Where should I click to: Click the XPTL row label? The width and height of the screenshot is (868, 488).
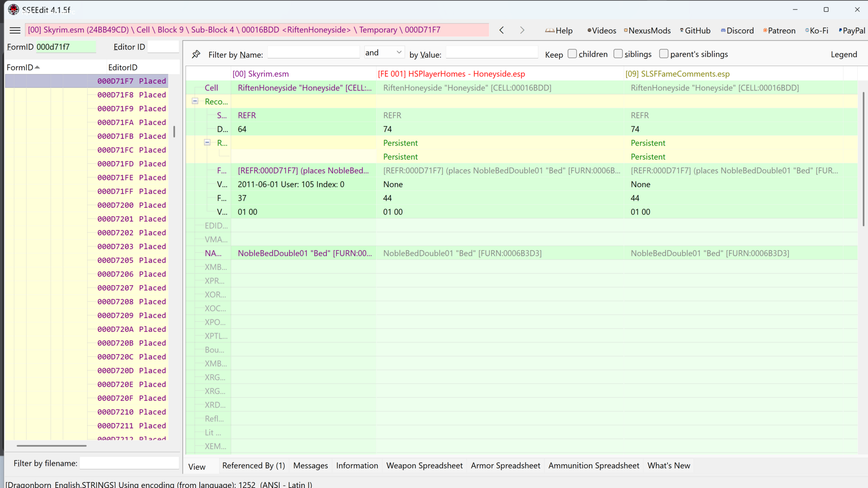tap(216, 336)
